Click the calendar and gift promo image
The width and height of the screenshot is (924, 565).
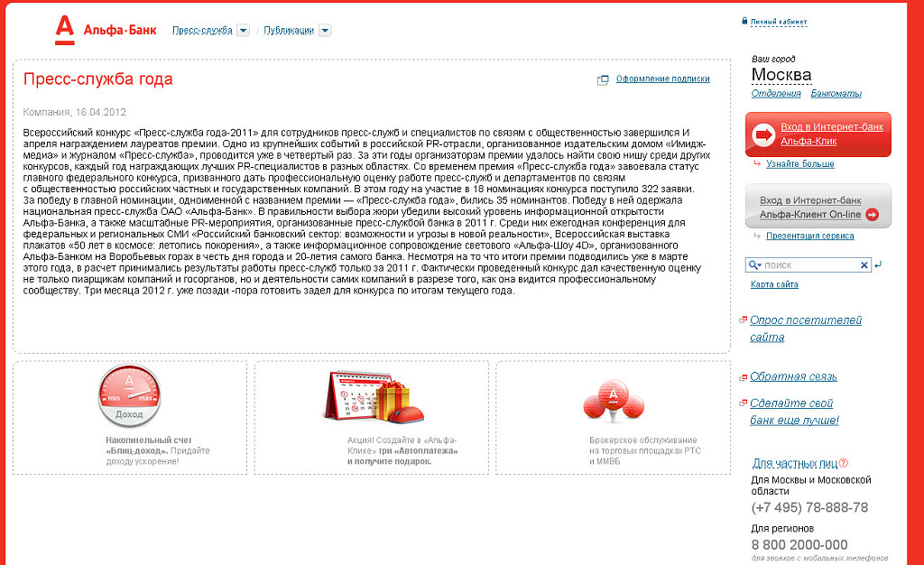click(374, 397)
